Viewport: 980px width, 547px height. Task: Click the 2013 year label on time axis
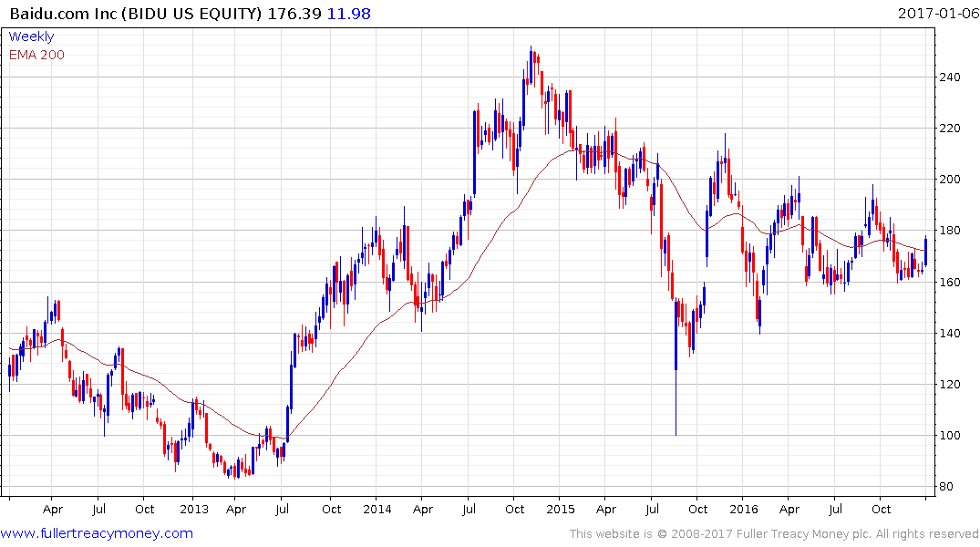[194, 509]
